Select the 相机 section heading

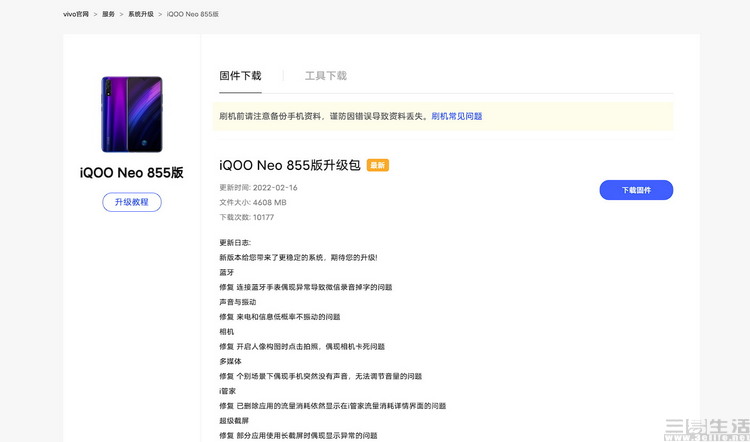(227, 332)
